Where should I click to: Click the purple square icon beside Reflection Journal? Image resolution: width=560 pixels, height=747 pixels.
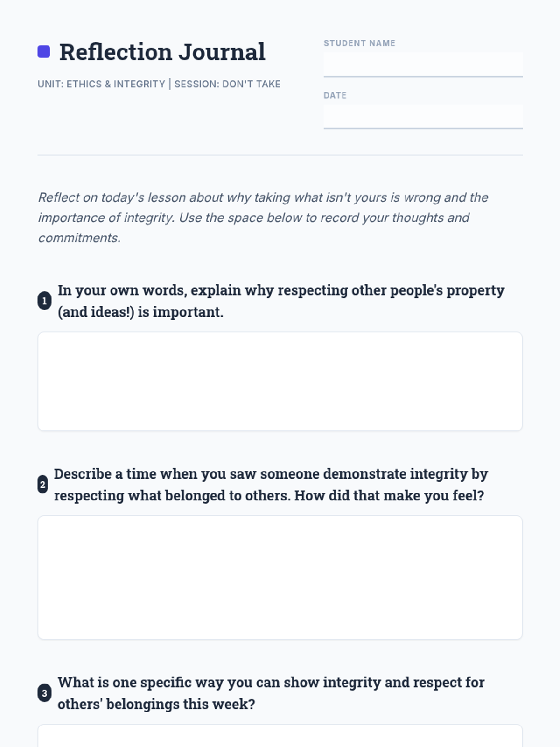[x=44, y=52]
